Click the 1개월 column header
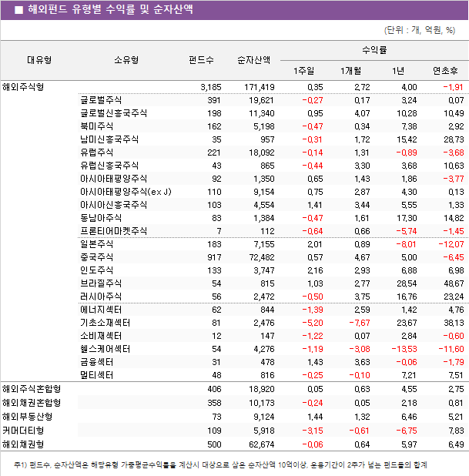Viewport: 469px width, 476px height. coord(351,71)
